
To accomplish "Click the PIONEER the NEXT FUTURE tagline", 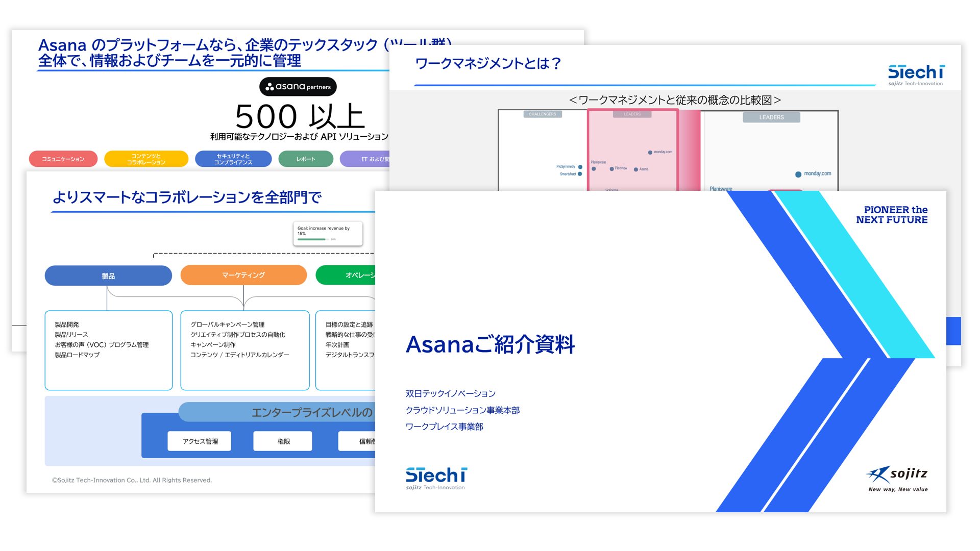I will click(891, 215).
